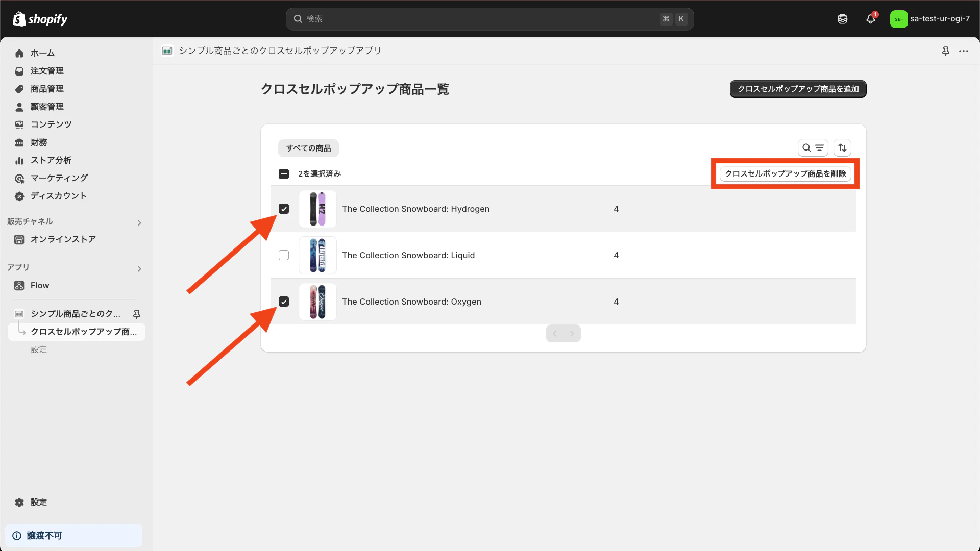Expand the 販売チャネル section chevron
Viewport: 980px width, 551px height.
click(139, 223)
